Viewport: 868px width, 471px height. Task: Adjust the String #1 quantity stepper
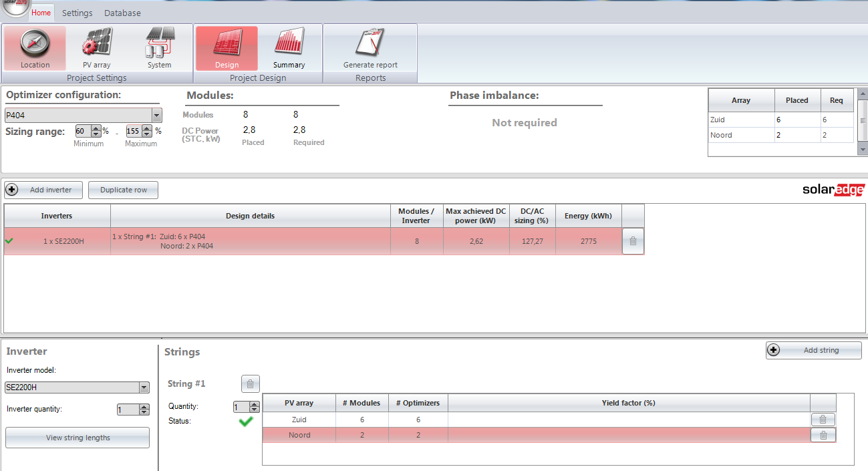(x=254, y=407)
